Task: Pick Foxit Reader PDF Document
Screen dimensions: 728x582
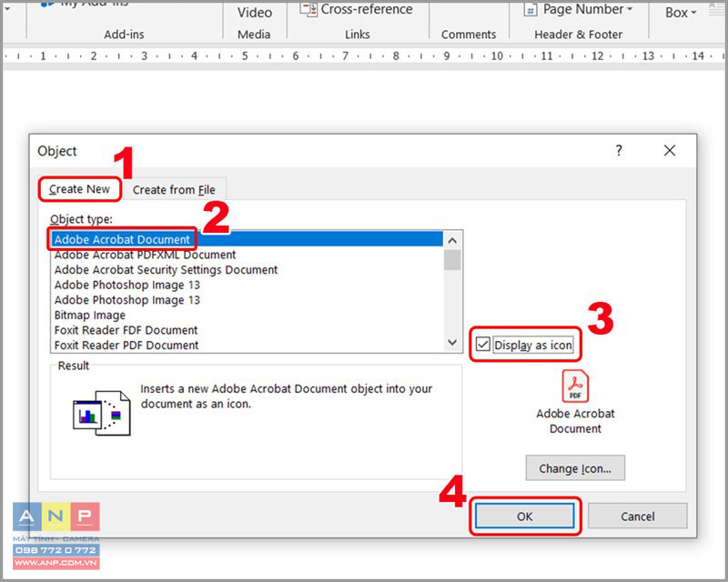Action: tap(247, 346)
